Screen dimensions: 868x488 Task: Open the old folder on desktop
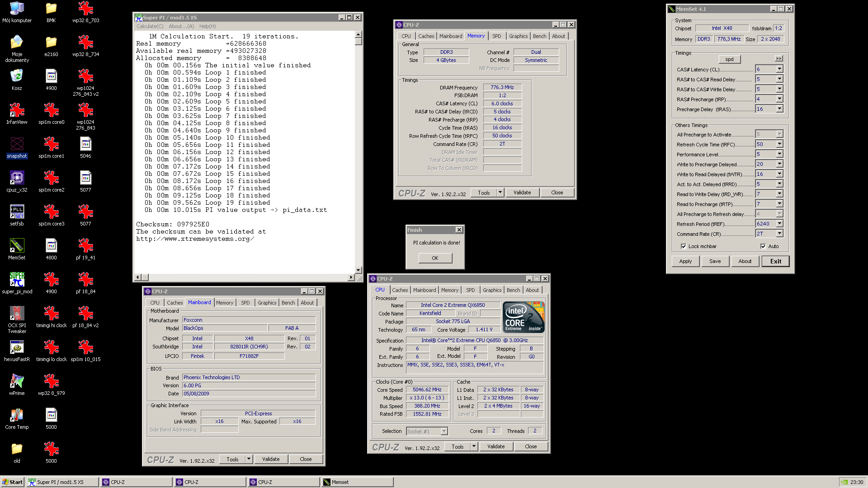[17, 452]
